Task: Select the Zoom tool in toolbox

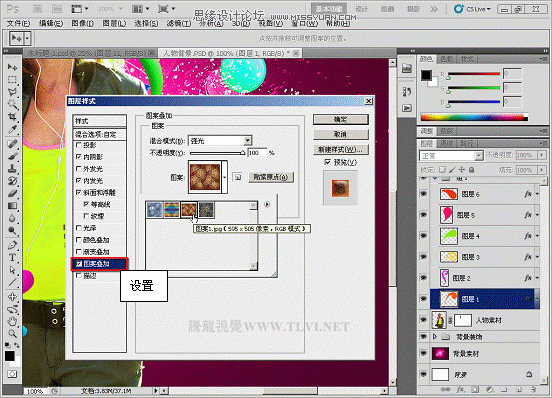Action: [12, 333]
